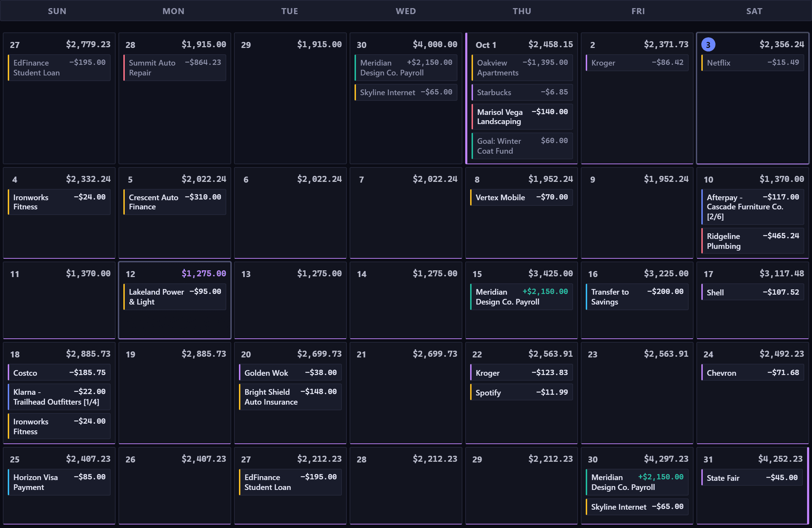
Task: Open EdFinance Student Loan on October 27
Action: (x=290, y=482)
